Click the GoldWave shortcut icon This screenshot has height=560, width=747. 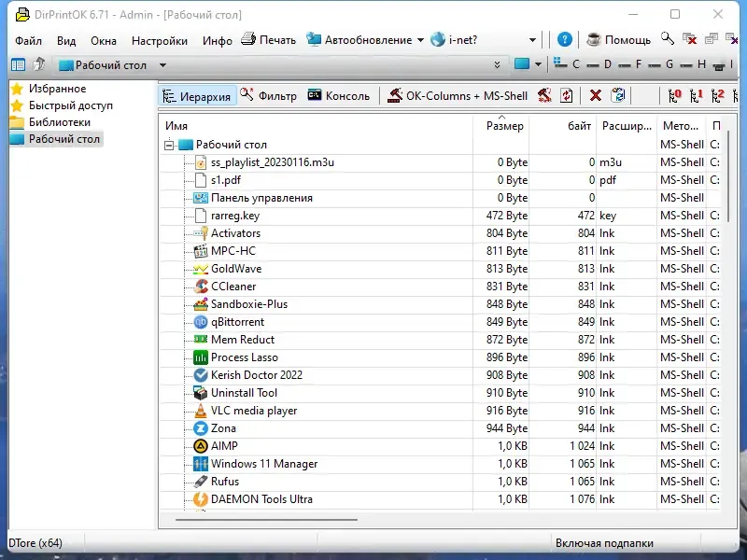tap(201, 269)
